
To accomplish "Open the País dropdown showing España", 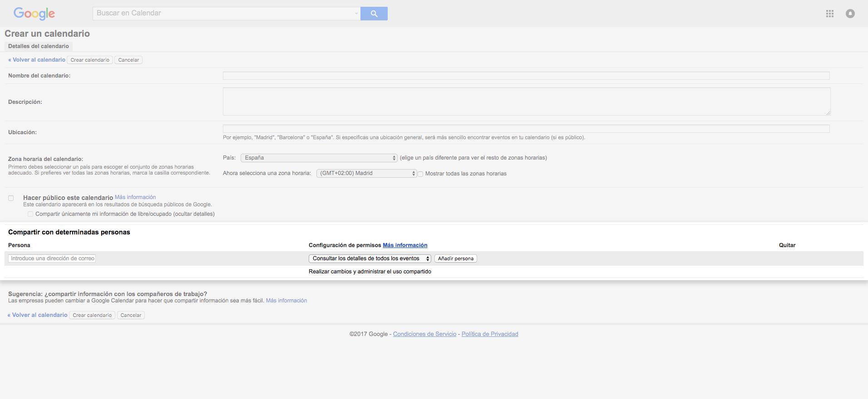I will point(319,158).
